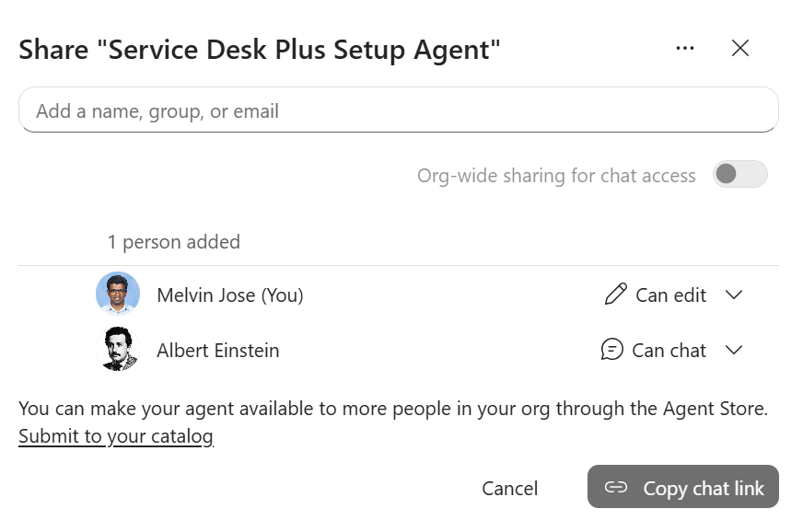Focus the Add a name, group, or email field
This screenshot has width=803, height=532.
pyautogui.click(x=399, y=110)
